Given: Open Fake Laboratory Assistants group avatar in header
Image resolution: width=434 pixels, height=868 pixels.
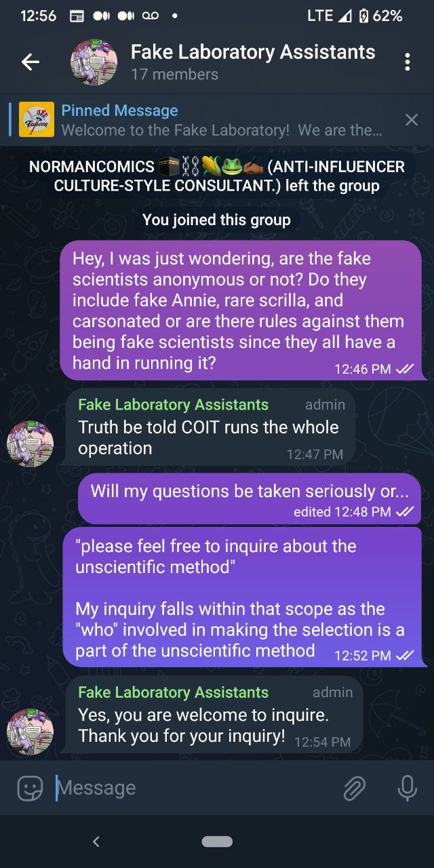Looking at the screenshot, I should [x=94, y=62].
